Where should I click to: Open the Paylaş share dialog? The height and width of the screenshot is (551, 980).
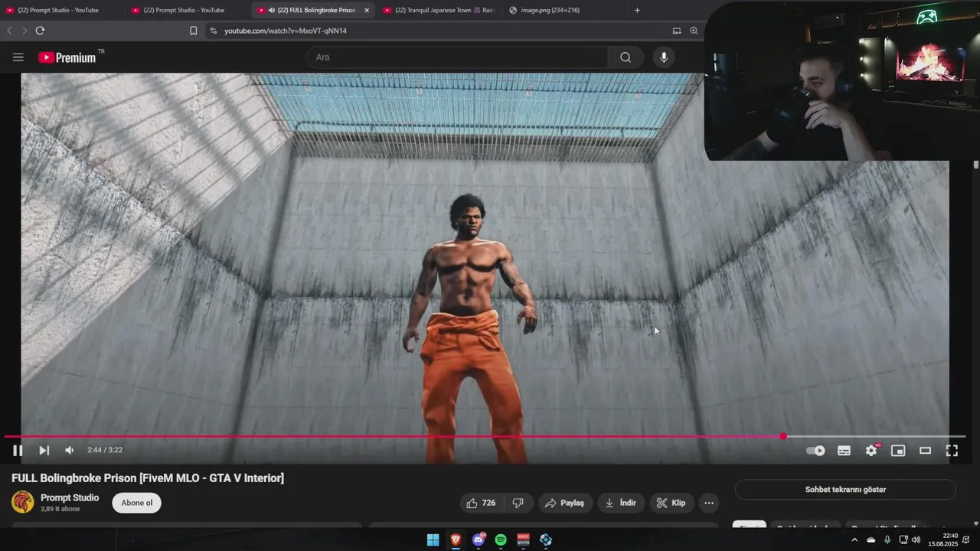pos(564,503)
